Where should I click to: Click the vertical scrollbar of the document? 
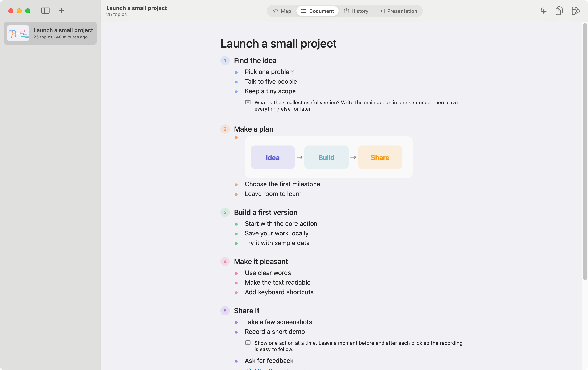585,152
